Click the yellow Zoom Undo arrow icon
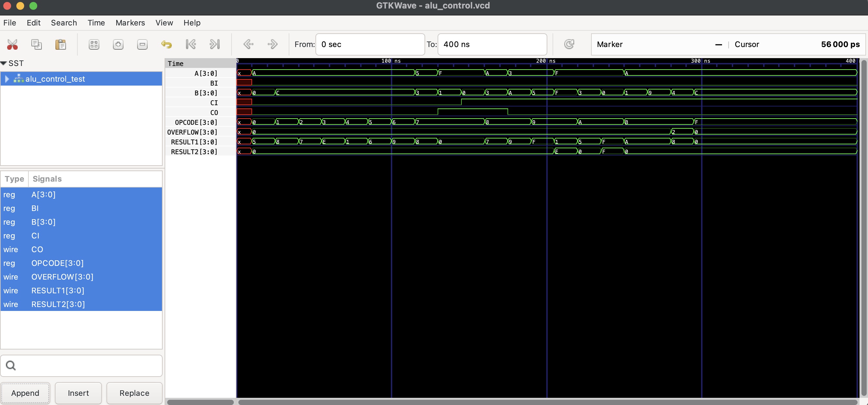Viewport: 868px width, 405px height. [x=167, y=44]
